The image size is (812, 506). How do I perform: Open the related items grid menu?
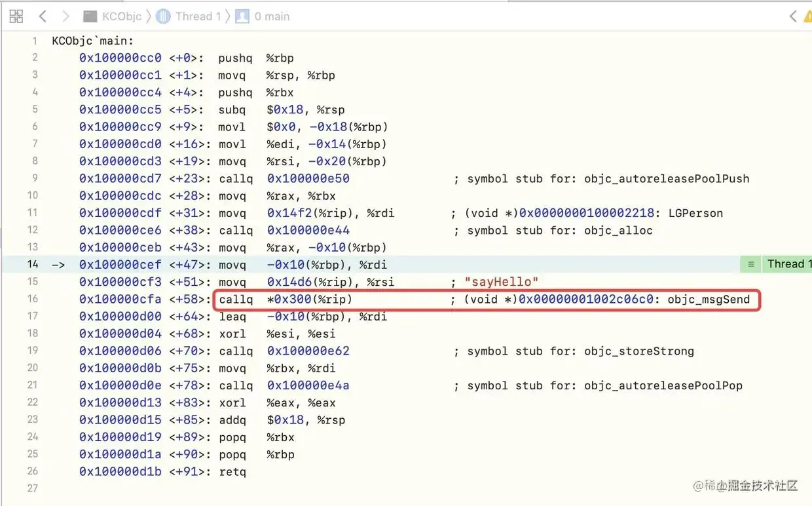(16, 16)
